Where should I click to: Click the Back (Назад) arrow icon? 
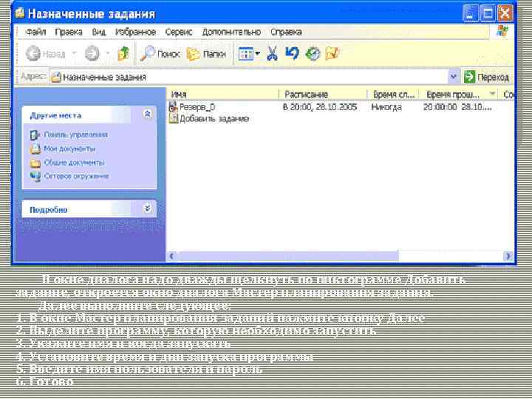(x=33, y=54)
